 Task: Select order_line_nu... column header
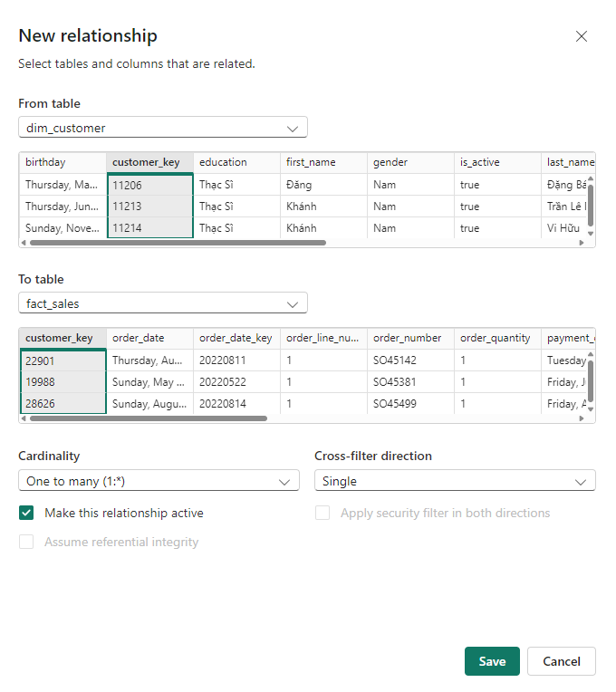323,338
